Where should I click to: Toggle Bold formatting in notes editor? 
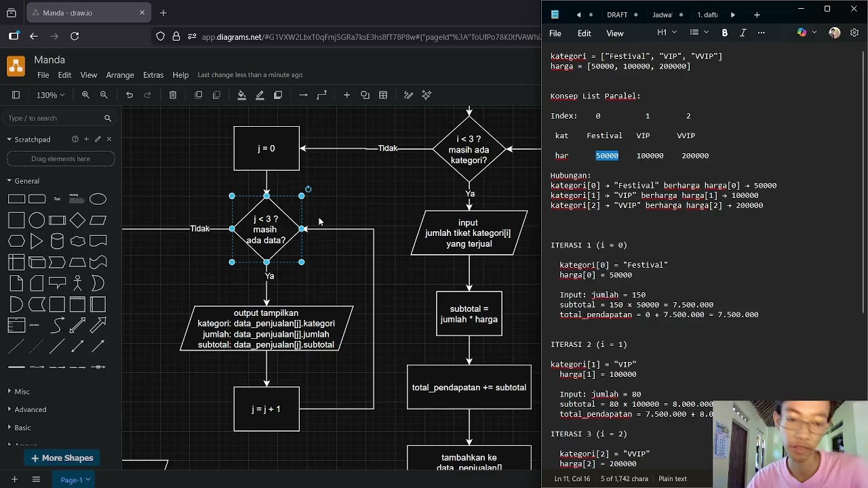tap(724, 33)
